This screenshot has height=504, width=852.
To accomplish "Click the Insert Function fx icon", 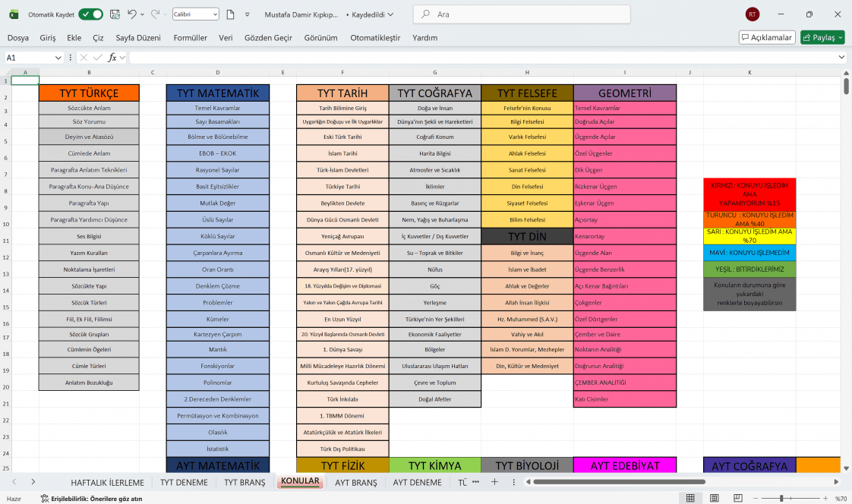I will click(112, 58).
